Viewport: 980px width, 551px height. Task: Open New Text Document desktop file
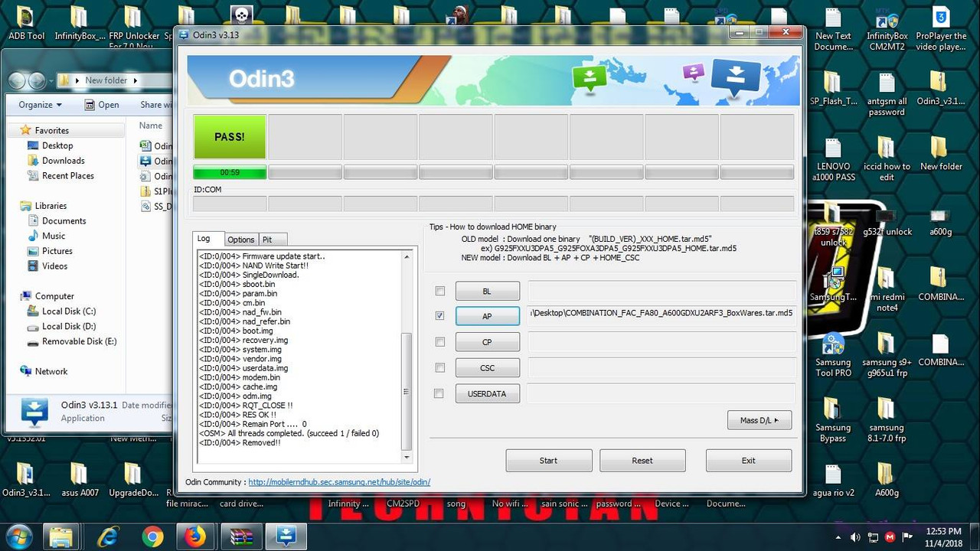833,29
